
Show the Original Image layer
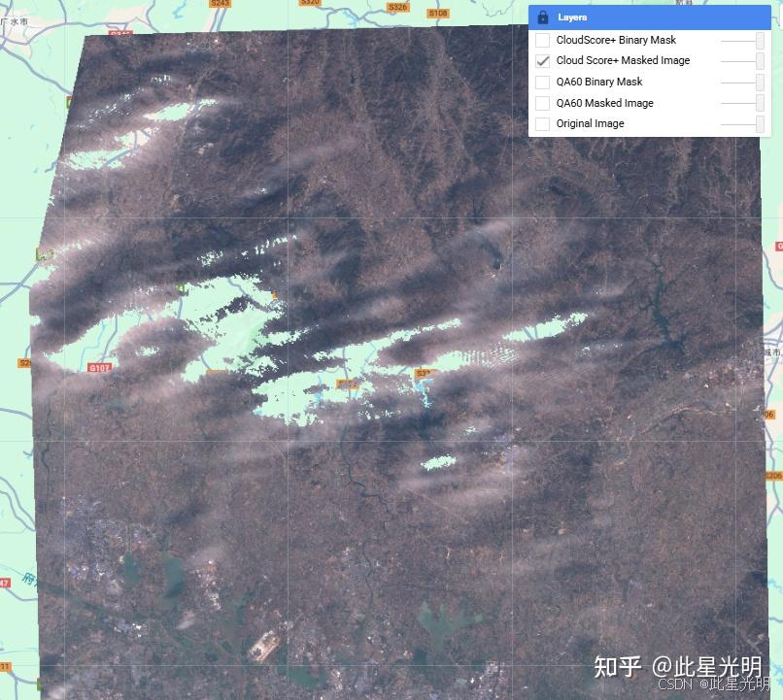point(541,123)
